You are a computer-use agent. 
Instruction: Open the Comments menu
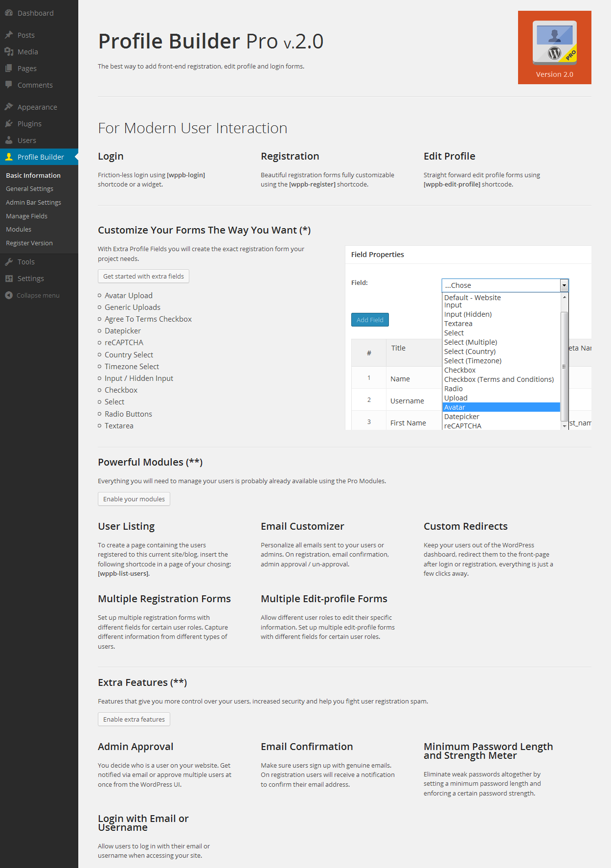click(x=39, y=85)
